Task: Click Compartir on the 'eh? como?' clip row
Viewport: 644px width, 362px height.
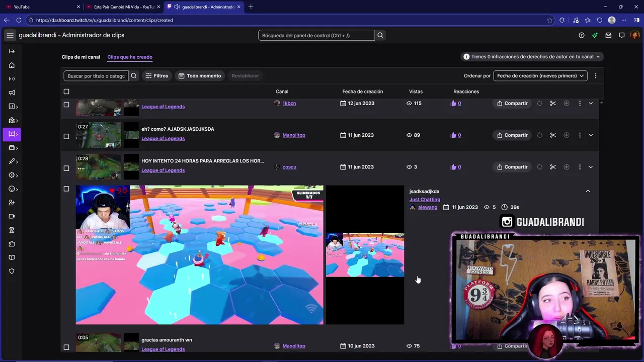Action: pyautogui.click(x=512, y=135)
